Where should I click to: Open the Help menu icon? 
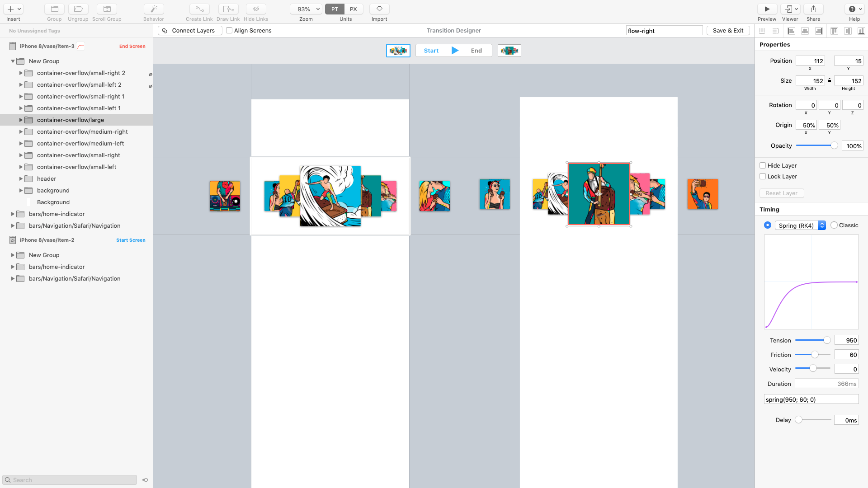(x=854, y=9)
